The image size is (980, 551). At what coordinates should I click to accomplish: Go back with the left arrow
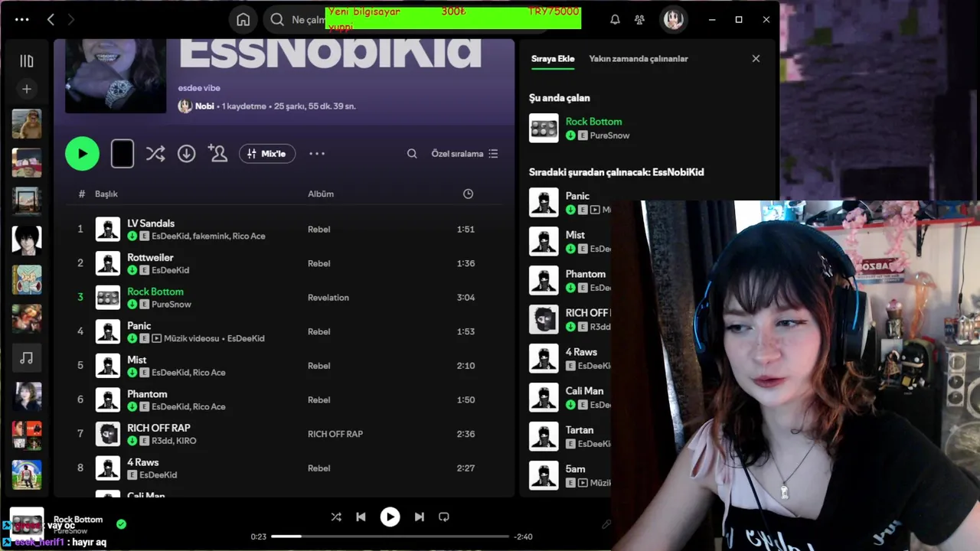click(51, 20)
